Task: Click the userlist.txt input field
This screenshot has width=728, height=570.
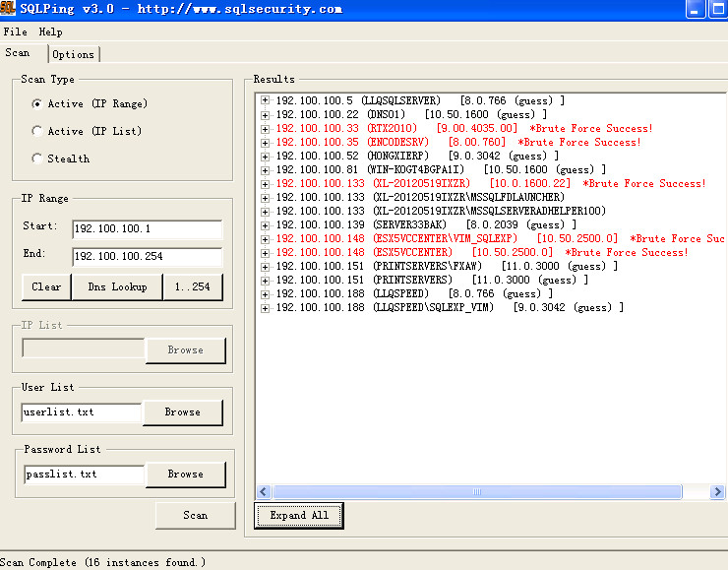Action: [x=82, y=412]
